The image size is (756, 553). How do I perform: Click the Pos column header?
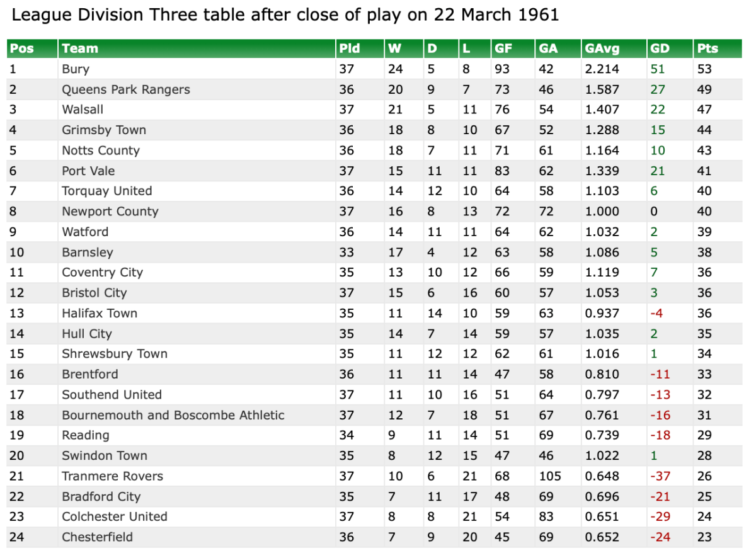point(22,48)
